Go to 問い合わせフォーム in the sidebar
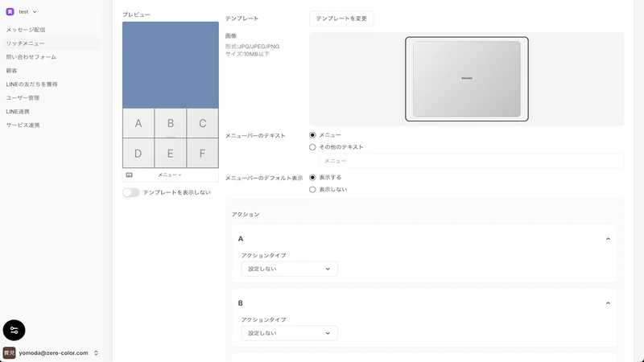The image size is (644, 362). 31,57
